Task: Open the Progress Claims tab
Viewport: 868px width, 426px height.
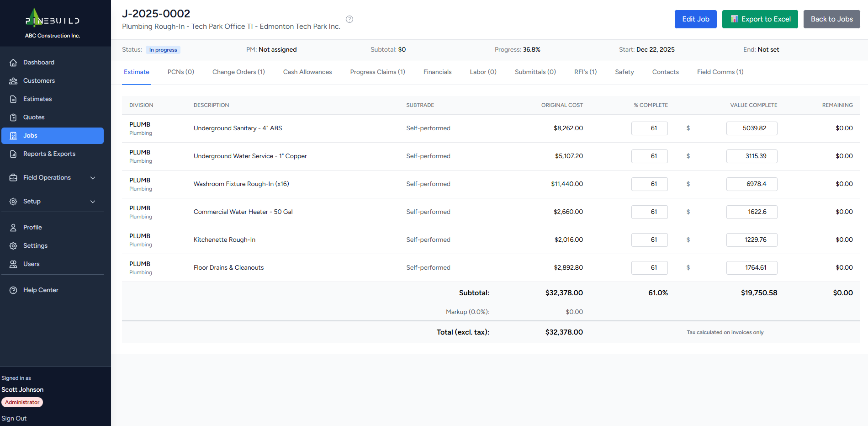Action: pos(377,72)
